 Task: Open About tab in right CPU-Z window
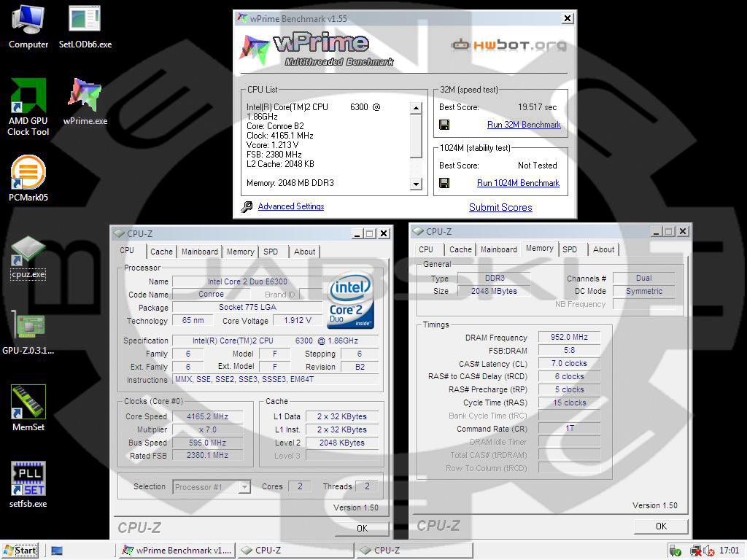point(603,249)
